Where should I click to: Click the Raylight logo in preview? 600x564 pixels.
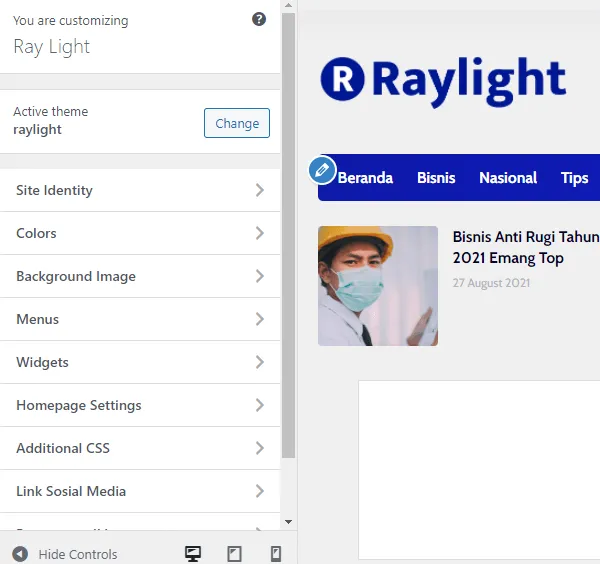coord(443,80)
